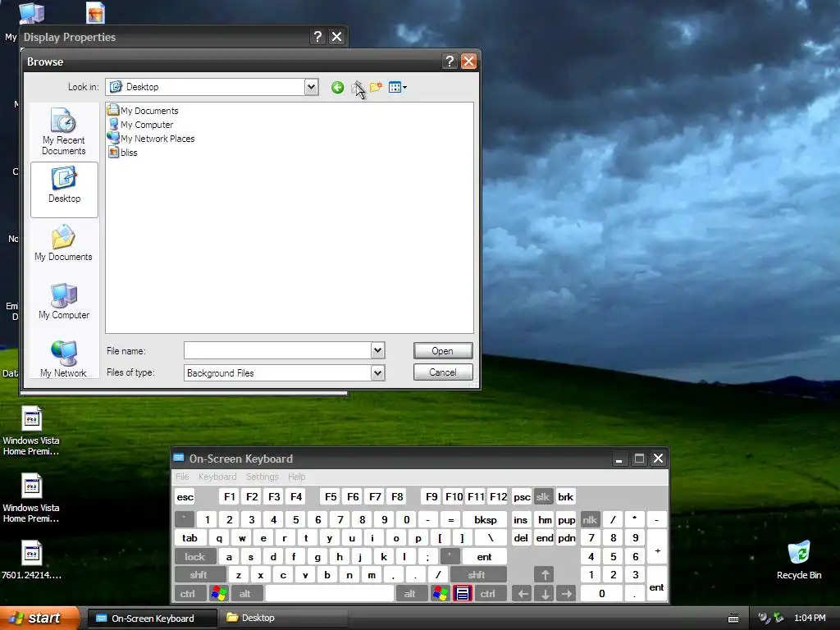This screenshot has height=630, width=840.
Task: Click the down arrow key on keyboard
Action: pos(545,594)
